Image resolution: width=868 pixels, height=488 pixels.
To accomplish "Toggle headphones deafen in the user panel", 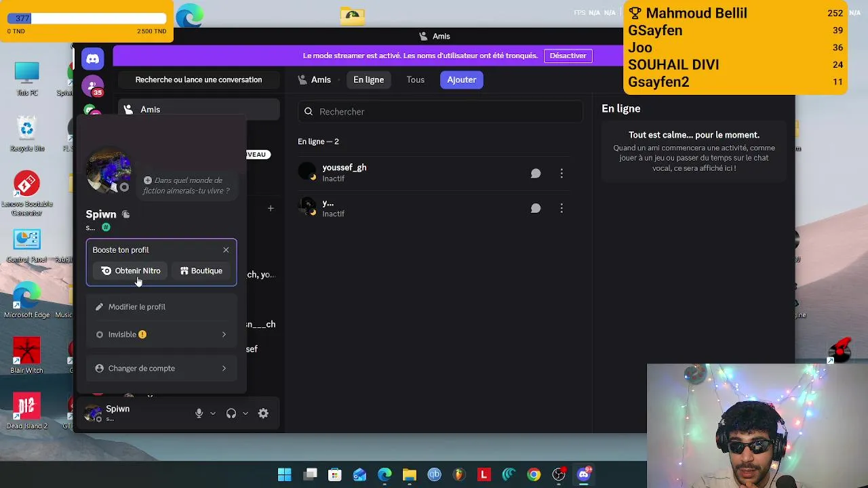I will tap(231, 413).
